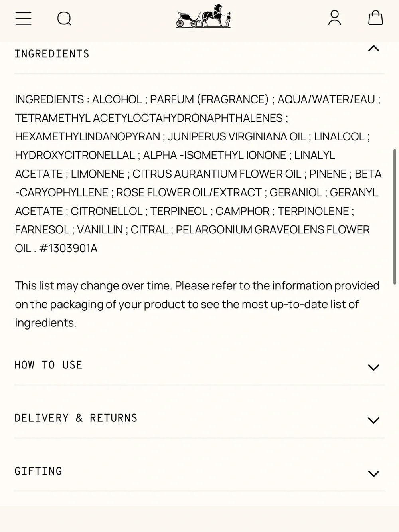Collapse Ingredients using the up chevron

(373, 49)
